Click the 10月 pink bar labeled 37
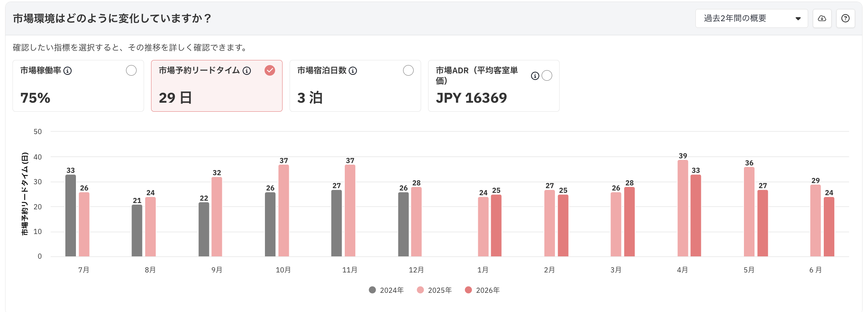This screenshot has width=868, height=312. pyautogui.click(x=284, y=210)
